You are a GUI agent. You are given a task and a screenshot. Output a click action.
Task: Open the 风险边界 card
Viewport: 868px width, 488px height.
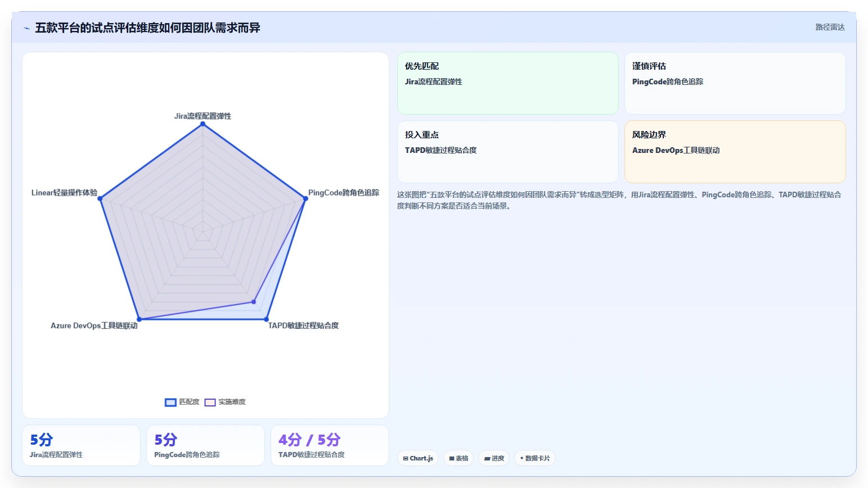pyautogui.click(x=735, y=152)
